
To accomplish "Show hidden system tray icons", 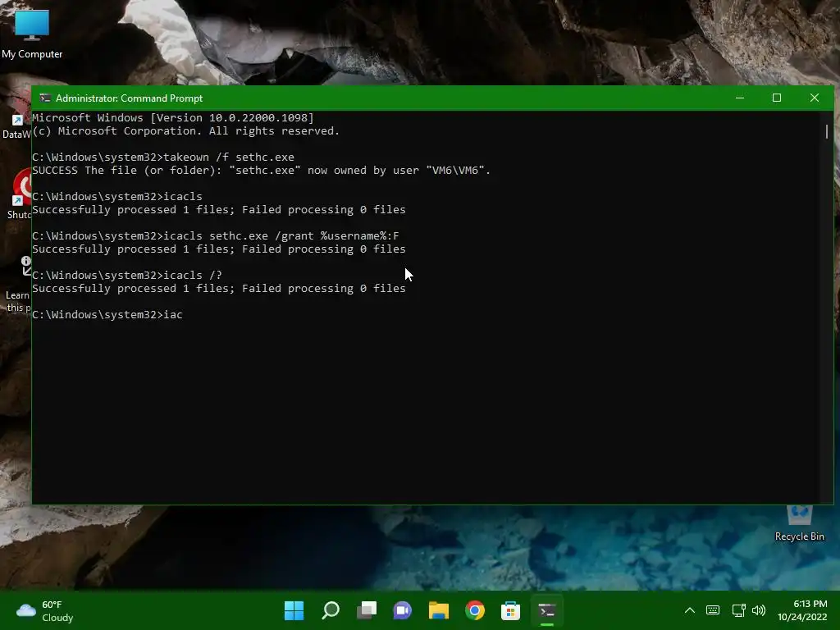I will click(690, 610).
